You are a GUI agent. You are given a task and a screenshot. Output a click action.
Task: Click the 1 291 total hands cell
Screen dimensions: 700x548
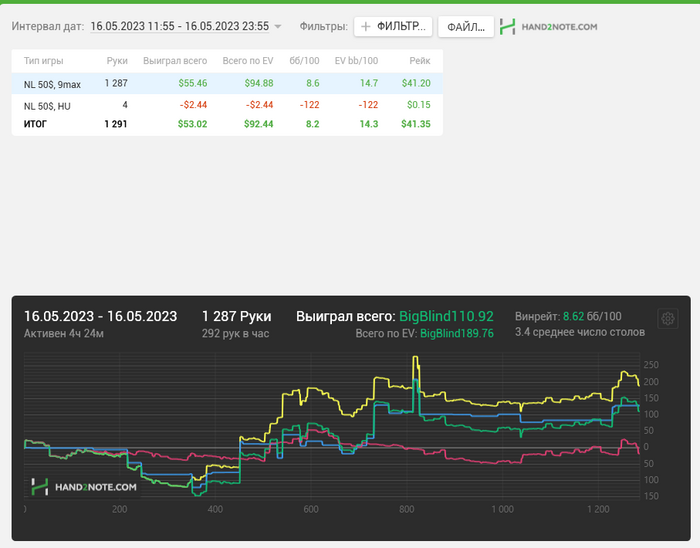pyautogui.click(x=116, y=124)
